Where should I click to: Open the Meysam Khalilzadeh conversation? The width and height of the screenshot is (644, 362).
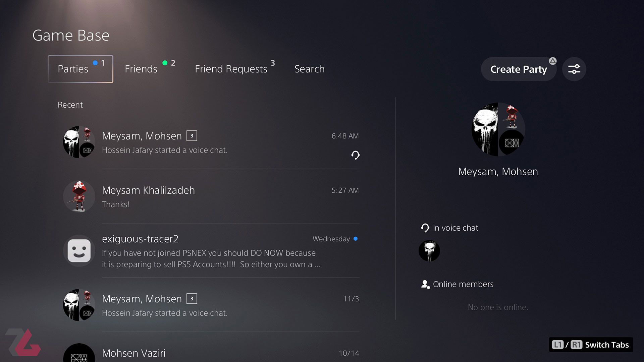(211, 197)
